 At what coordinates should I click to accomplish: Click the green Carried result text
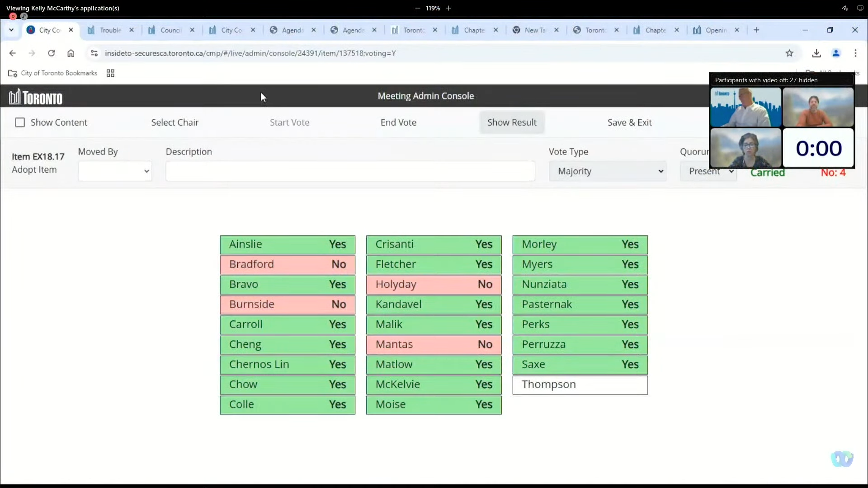click(x=768, y=173)
